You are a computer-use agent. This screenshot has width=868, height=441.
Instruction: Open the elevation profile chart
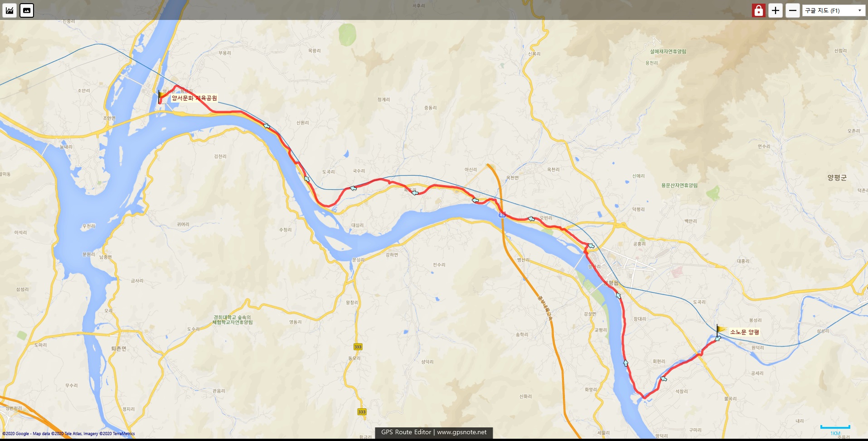pyautogui.click(x=10, y=10)
